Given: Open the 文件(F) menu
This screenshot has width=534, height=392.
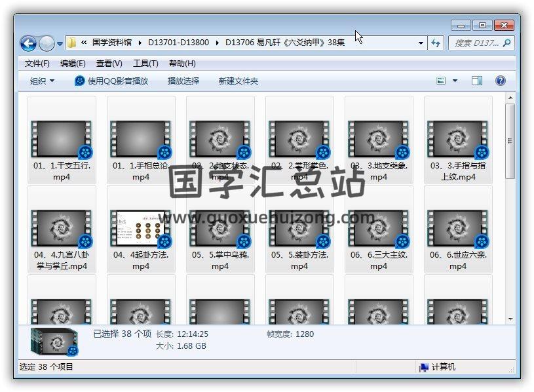Looking at the screenshot, I should pyautogui.click(x=37, y=64).
